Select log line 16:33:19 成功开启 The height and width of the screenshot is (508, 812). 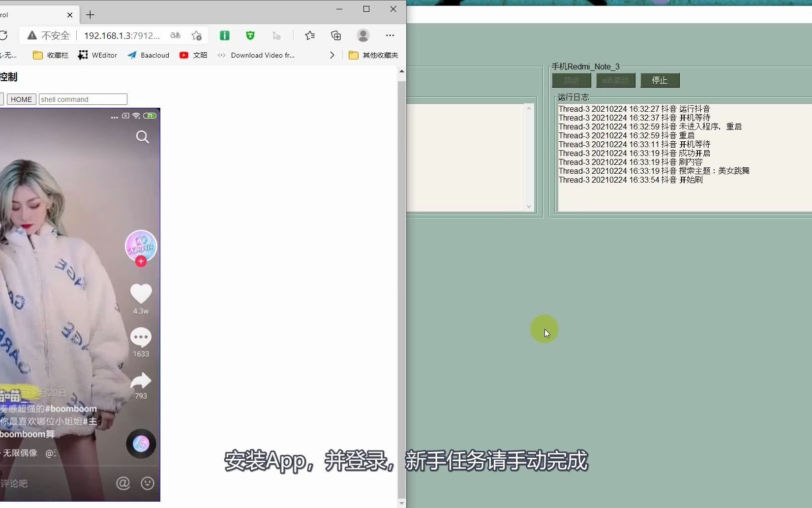(x=634, y=153)
